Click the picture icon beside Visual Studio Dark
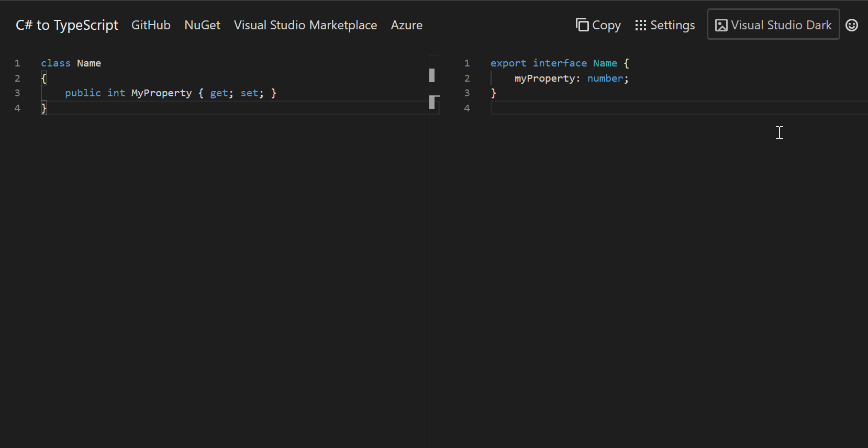The image size is (868, 448). (721, 25)
